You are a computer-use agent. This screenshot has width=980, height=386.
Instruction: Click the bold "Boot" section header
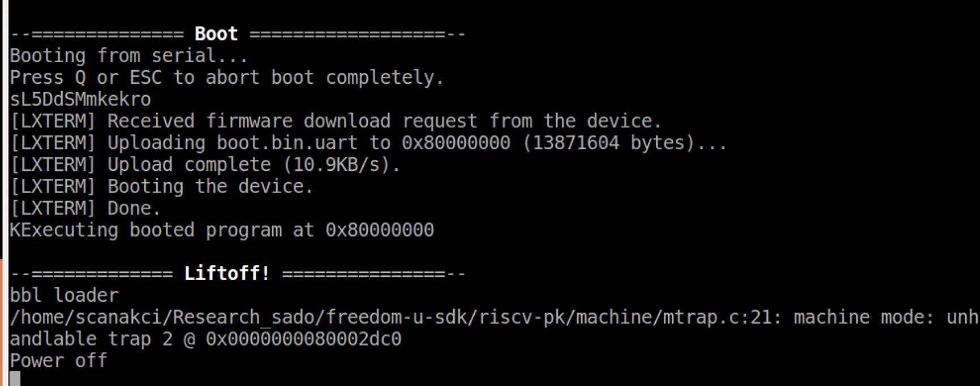click(x=216, y=34)
